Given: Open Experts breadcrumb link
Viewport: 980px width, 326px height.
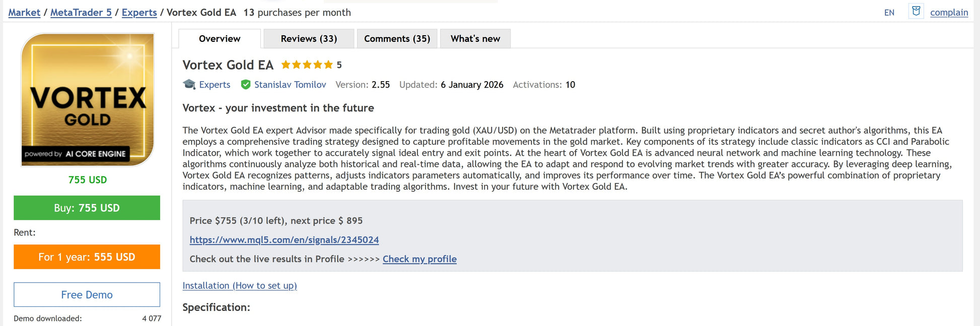Looking at the screenshot, I should [x=139, y=13].
